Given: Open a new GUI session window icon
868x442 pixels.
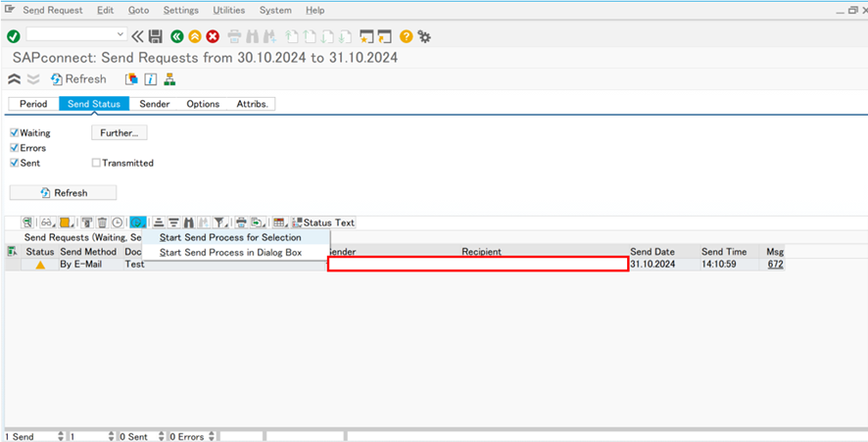Looking at the screenshot, I should click(x=366, y=36).
